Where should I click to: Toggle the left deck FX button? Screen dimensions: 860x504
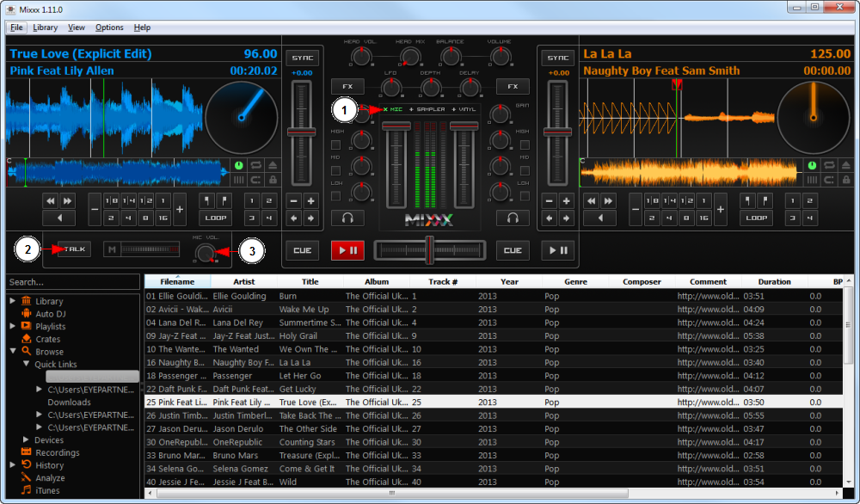pyautogui.click(x=347, y=86)
